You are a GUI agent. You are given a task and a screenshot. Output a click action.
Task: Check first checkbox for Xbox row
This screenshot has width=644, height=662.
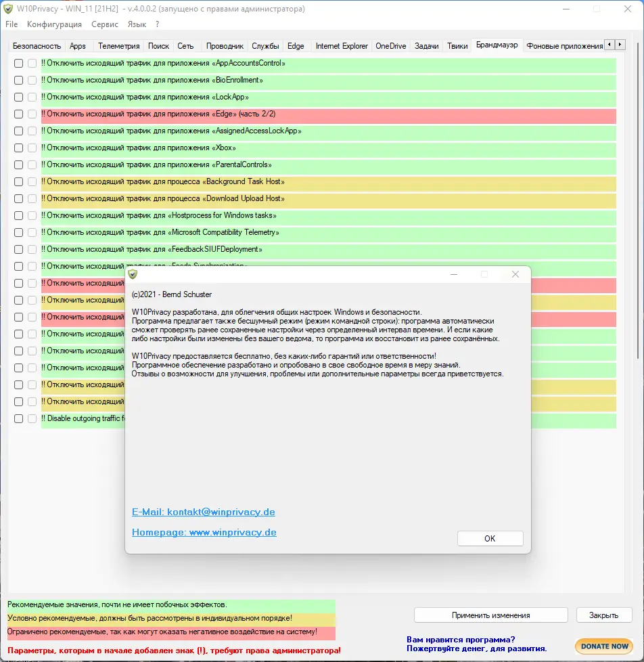(x=18, y=148)
